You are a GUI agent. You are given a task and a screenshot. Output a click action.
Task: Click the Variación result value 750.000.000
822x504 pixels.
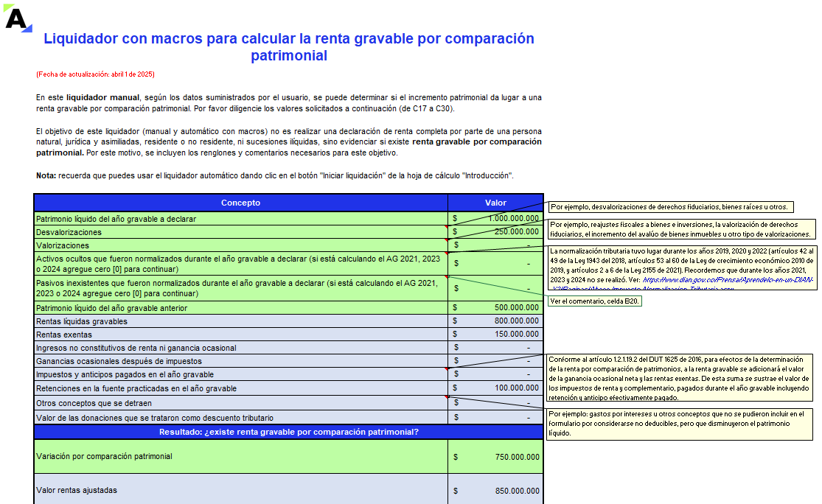pos(495,456)
